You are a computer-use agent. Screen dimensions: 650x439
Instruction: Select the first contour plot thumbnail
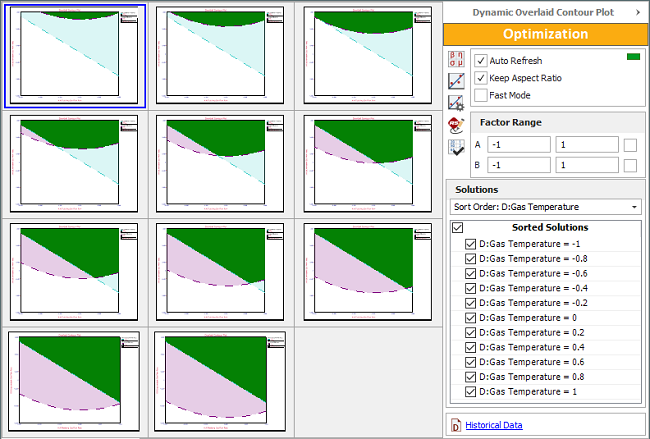(76, 54)
